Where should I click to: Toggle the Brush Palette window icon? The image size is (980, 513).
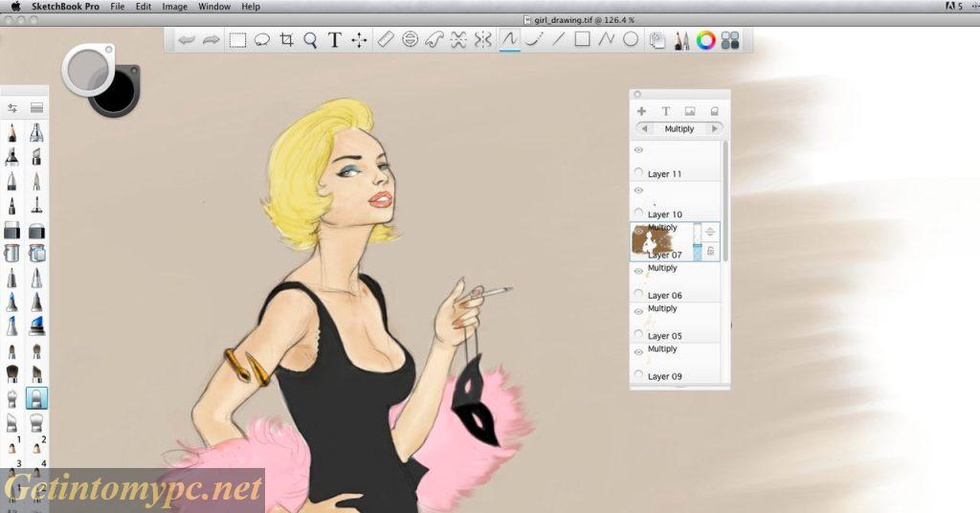tap(681, 41)
